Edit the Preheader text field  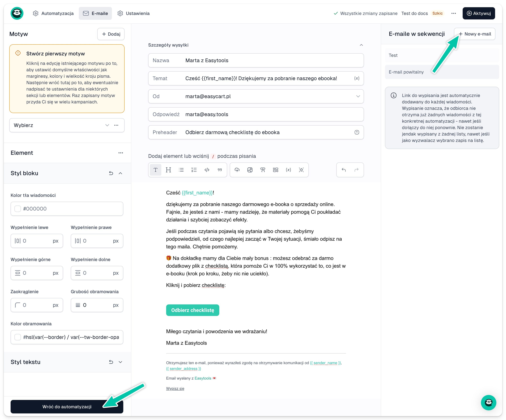coord(256,132)
